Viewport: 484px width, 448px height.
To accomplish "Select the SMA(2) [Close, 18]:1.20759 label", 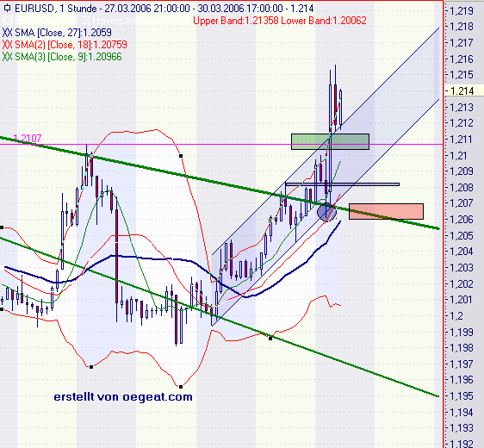I will click(71, 45).
